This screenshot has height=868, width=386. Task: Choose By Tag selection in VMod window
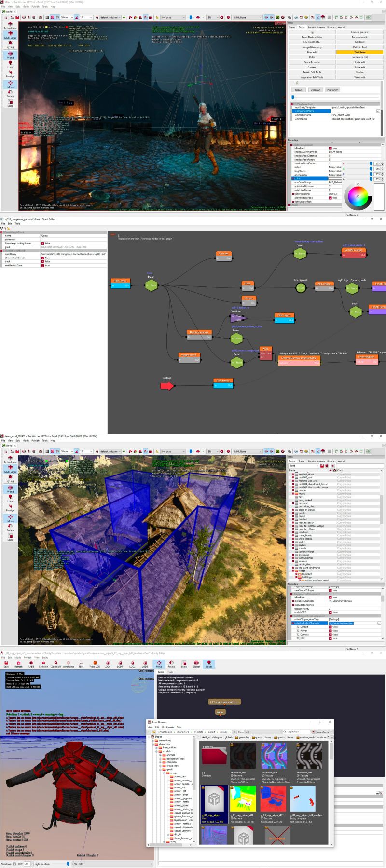coord(10,45)
